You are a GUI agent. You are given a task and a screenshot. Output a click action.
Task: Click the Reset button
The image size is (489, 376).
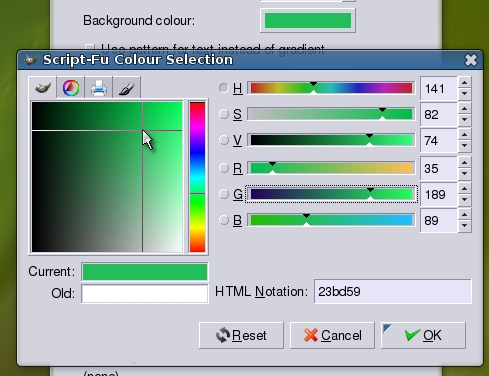pyautogui.click(x=241, y=335)
